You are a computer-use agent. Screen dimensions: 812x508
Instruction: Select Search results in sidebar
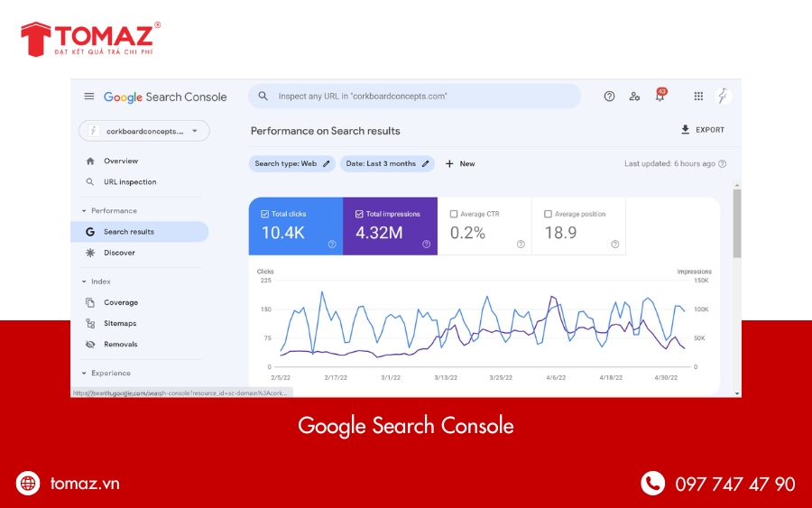click(140, 232)
